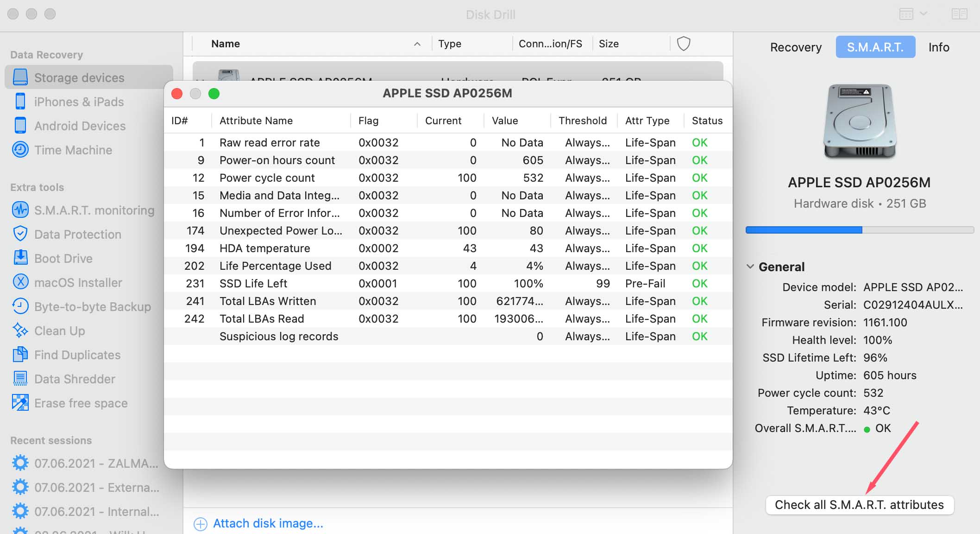The width and height of the screenshot is (980, 534).
Task: Select Total LBAs Written row
Action: (x=448, y=301)
